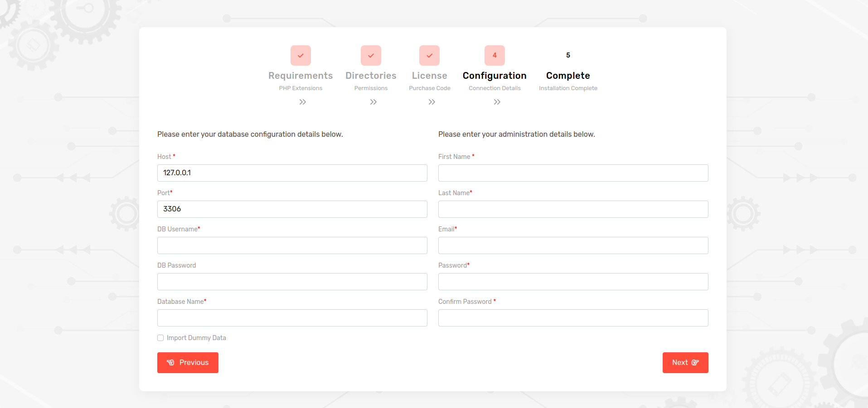Screen dimensions: 868x408
Task: Focus the DB Username field
Action: [292, 245]
